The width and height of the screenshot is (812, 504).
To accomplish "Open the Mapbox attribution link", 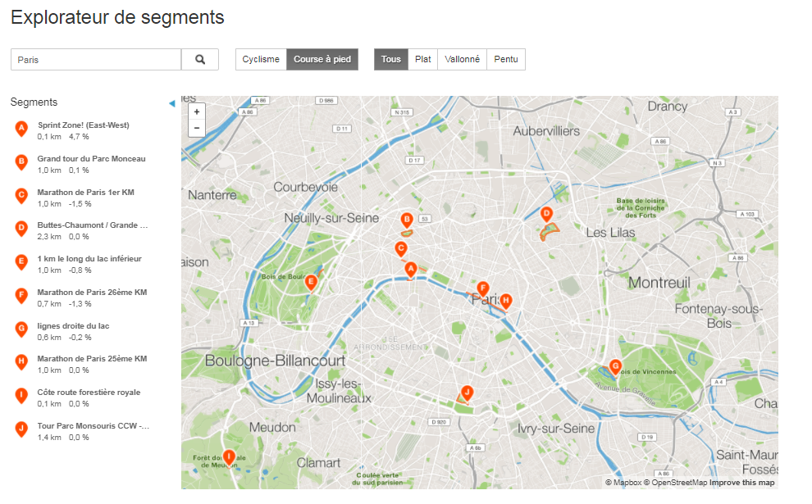I will click(x=623, y=482).
